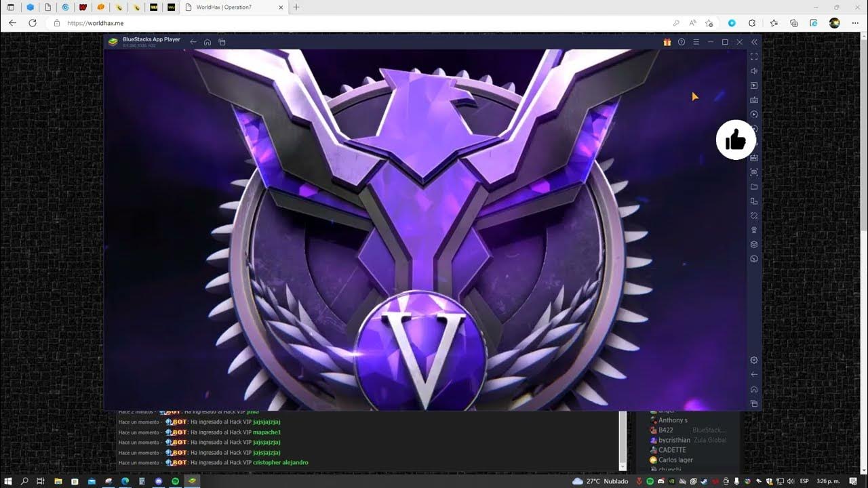
Task: Click the BlueStacks volume speaker icon
Action: pyautogui.click(x=754, y=70)
